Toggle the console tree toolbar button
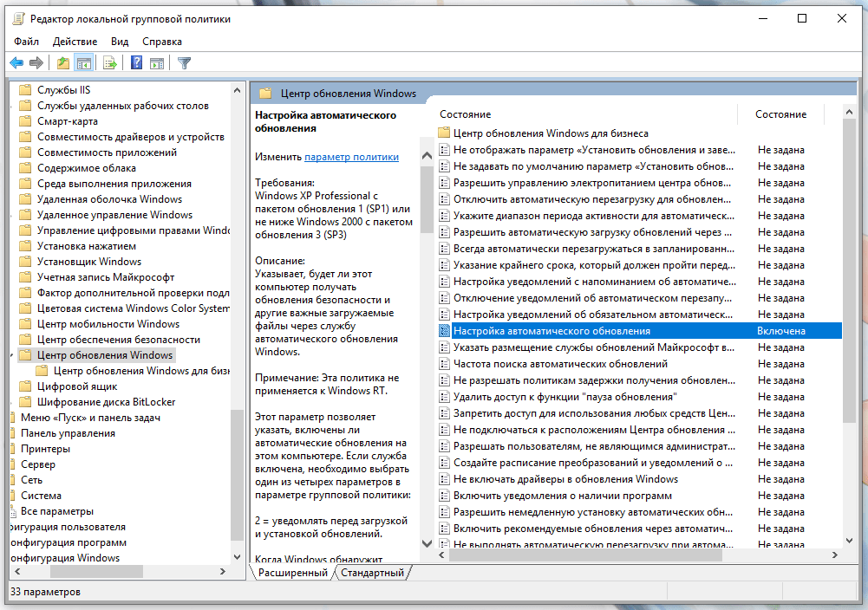Viewport: 868px width, 610px height. 84,63
